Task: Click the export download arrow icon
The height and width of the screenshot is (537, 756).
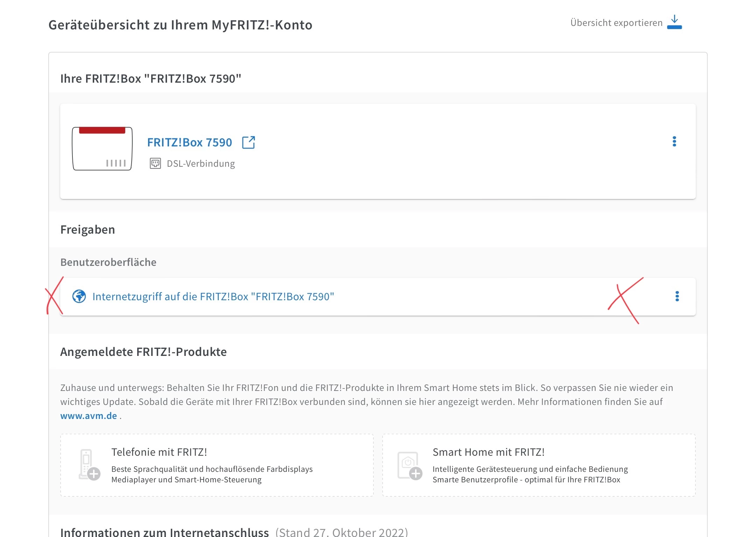Action: click(x=674, y=22)
